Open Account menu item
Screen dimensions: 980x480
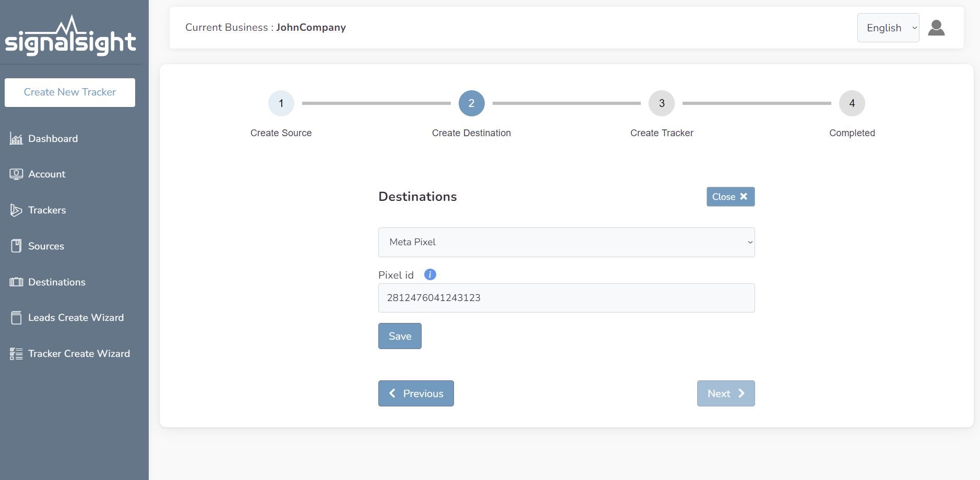point(46,174)
